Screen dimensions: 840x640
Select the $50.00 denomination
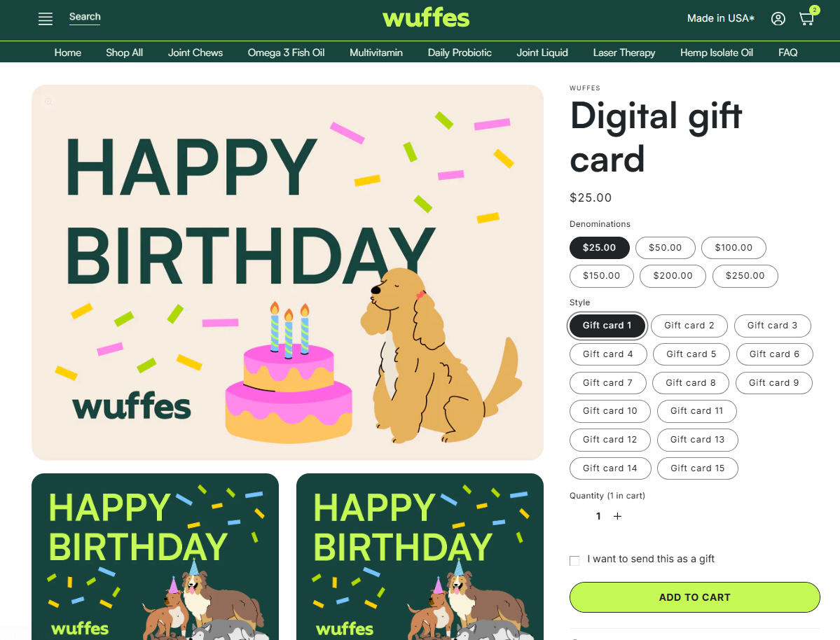tap(665, 247)
